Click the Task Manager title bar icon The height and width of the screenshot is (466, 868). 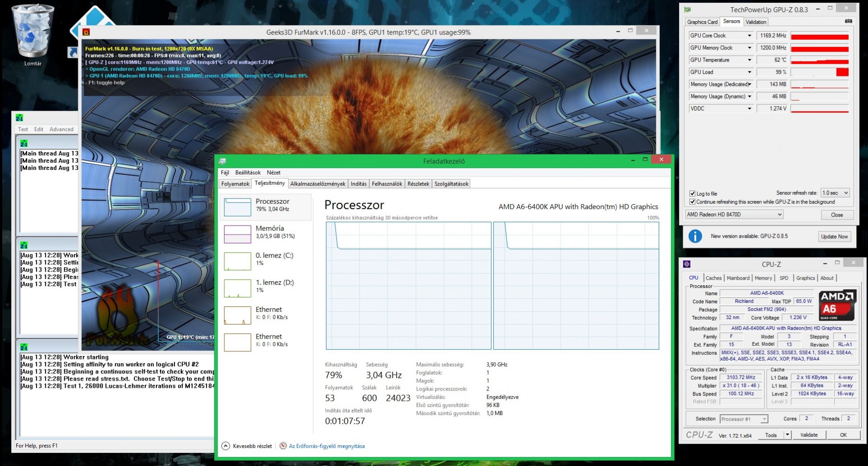(x=222, y=161)
